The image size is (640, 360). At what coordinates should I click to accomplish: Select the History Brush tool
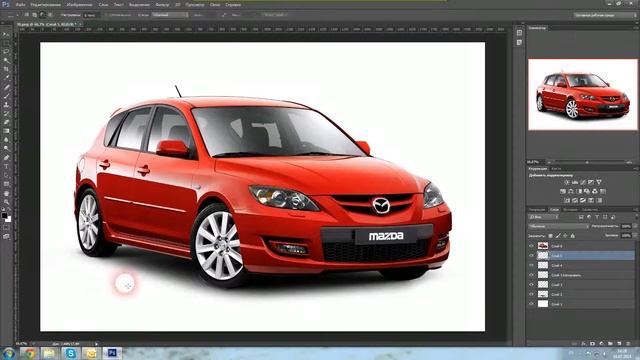coord(6,113)
